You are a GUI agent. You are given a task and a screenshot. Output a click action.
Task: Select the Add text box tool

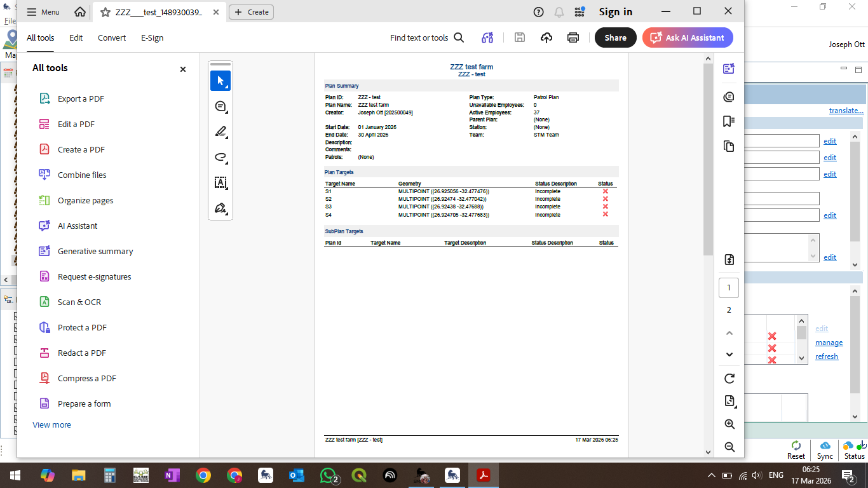pyautogui.click(x=220, y=183)
